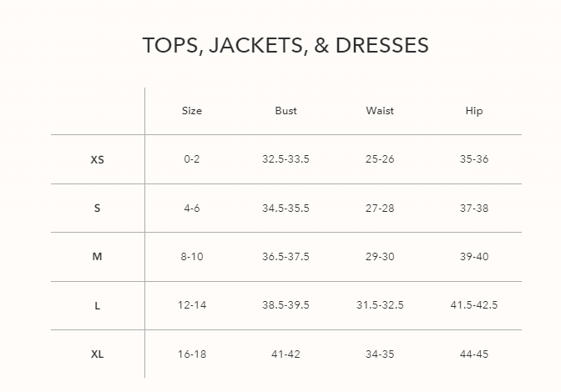Select the S row label

tap(98, 209)
